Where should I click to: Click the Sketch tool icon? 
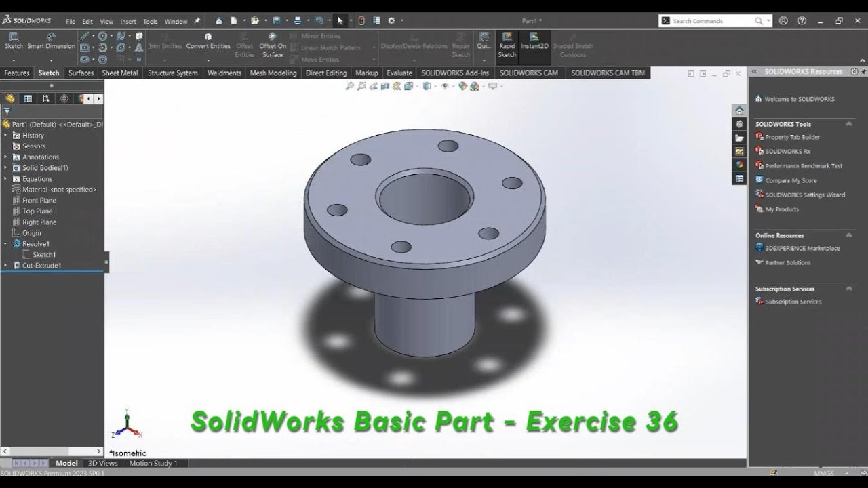click(x=14, y=37)
